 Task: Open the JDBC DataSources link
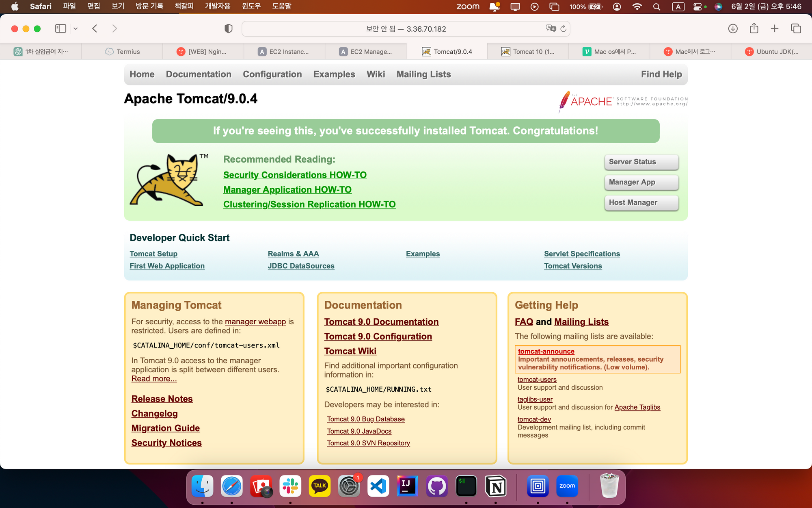301,266
